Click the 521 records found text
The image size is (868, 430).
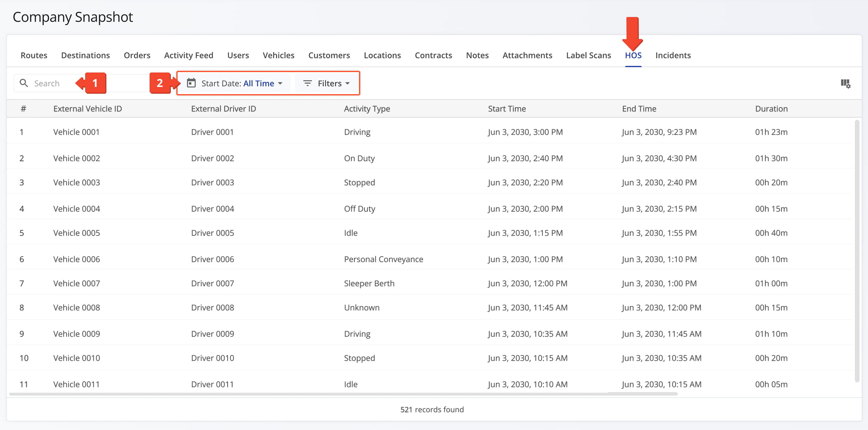point(432,410)
